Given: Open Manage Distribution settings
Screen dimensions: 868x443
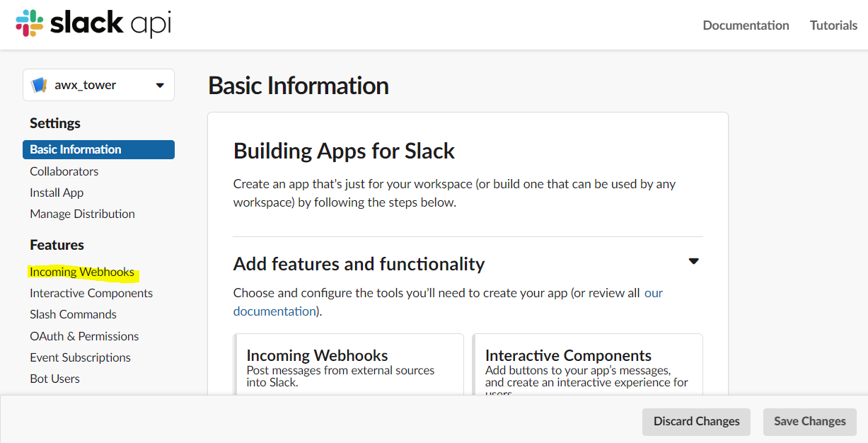Looking at the screenshot, I should (x=82, y=214).
